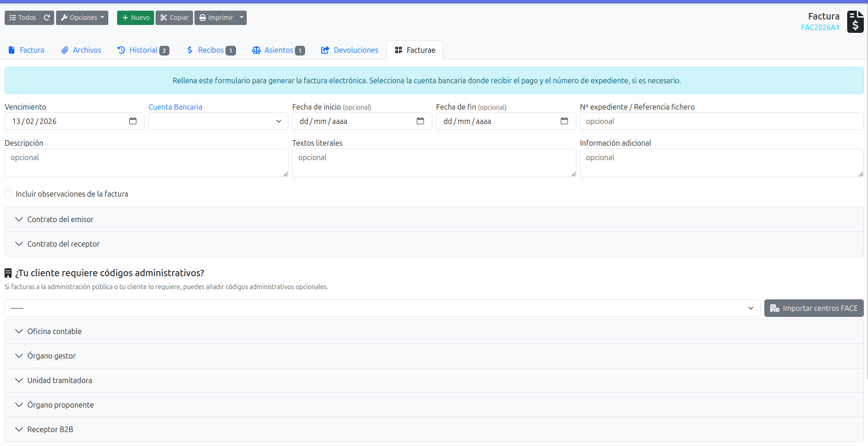868x446 pixels.
Task: Expand the Receptor B2B section
Action: [x=50, y=429]
